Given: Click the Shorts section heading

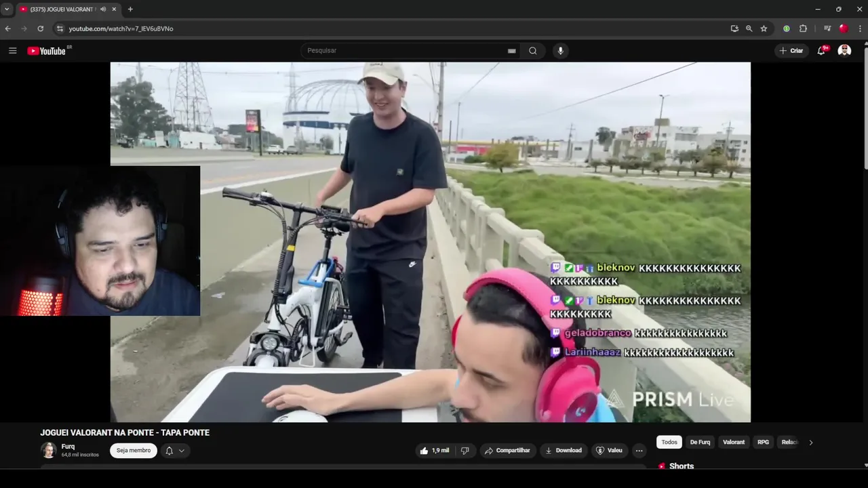Looking at the screenshot, I should (682, 466).
